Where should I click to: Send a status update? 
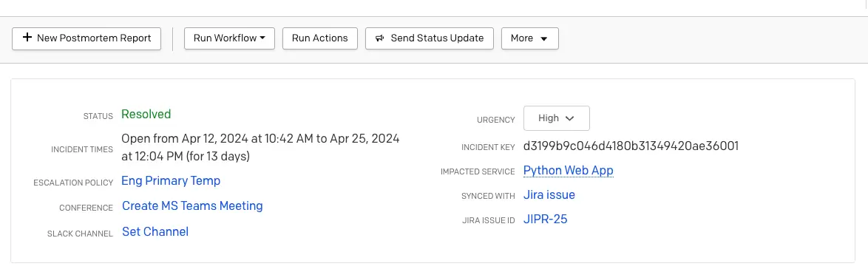pyautogui.click(x=429, y=38)
